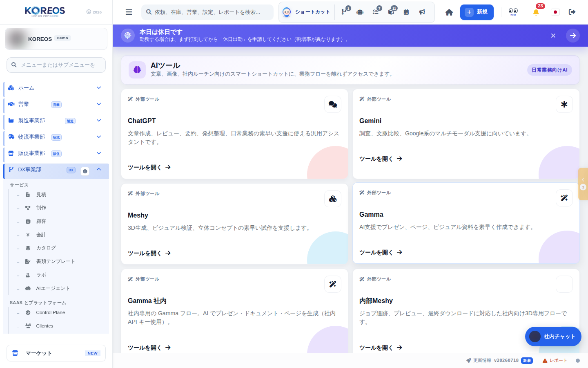Collapse the DX事業部 sidebar section
This screenshot has width=588, height=368.
click(x=56, y=171)
